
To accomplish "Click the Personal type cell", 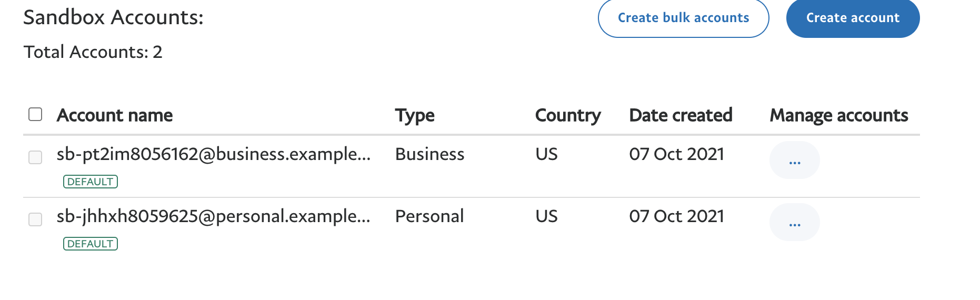I will pyautogui.click(x=429, y=216).
